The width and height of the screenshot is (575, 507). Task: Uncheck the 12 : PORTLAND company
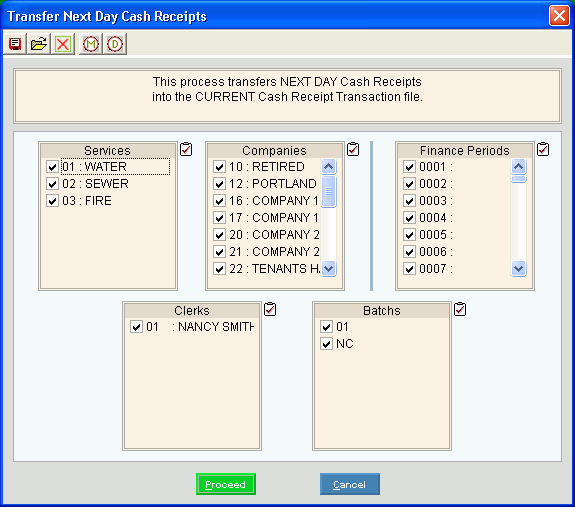pos(219,184)
